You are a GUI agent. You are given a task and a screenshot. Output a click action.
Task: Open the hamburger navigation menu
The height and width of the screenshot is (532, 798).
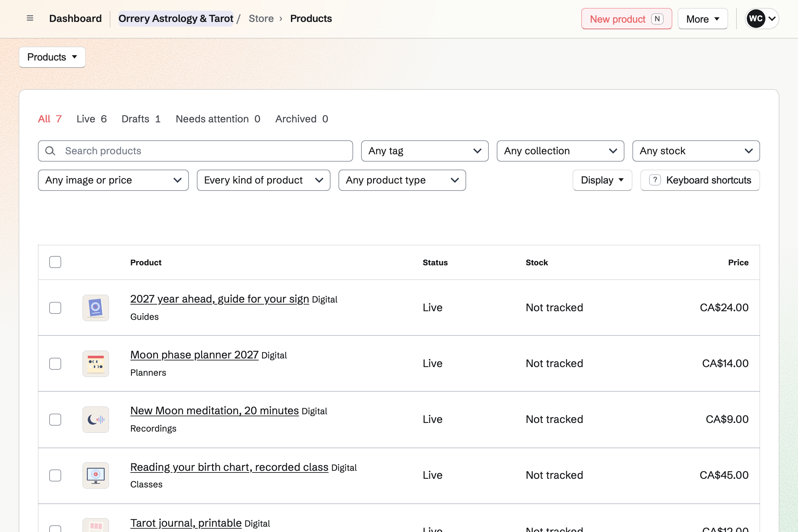click(x=30, y=18)
